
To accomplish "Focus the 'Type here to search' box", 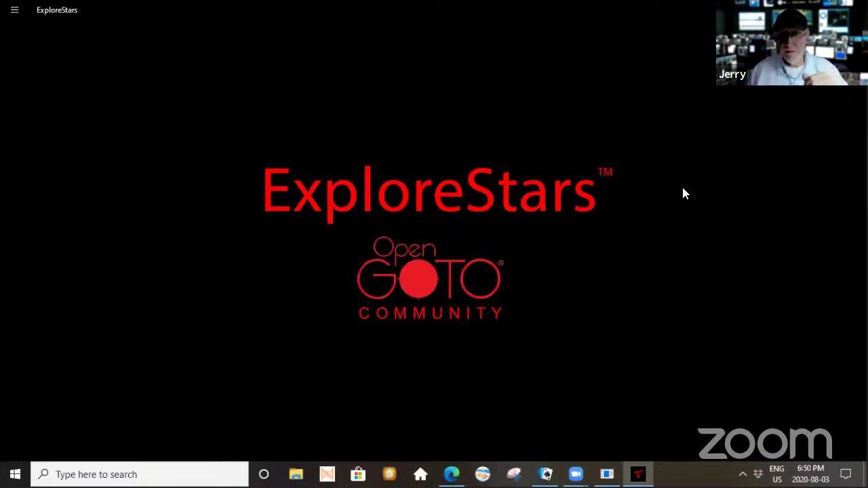I will point(140,474).
